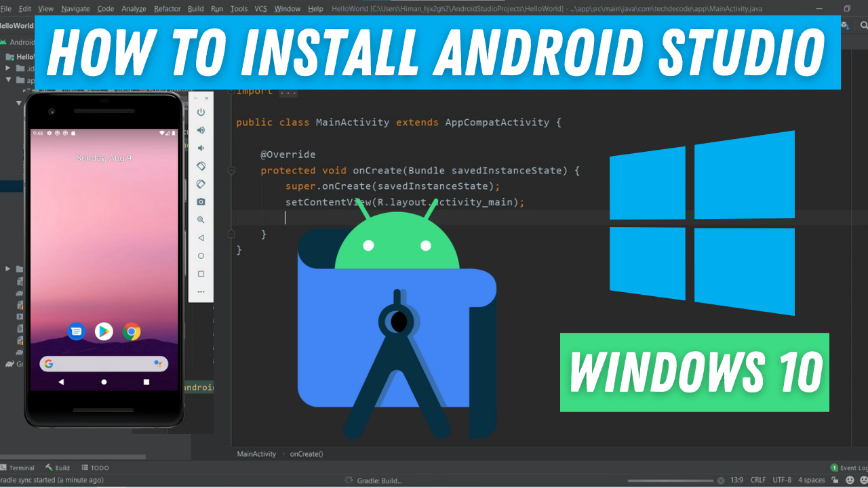Open the Build tool window tab at bottom
868x488 pixels.
pyautogui.click(x=58, y=468)
